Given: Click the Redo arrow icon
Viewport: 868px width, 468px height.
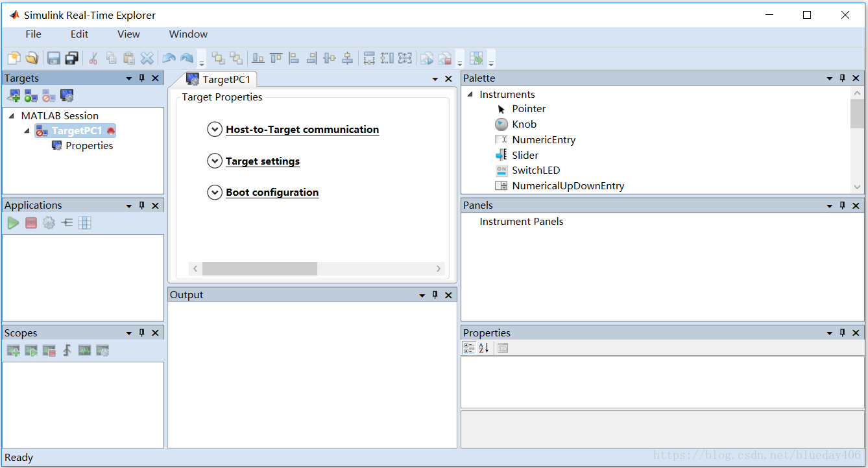Looking at the screenshot, I should (187, 58).
